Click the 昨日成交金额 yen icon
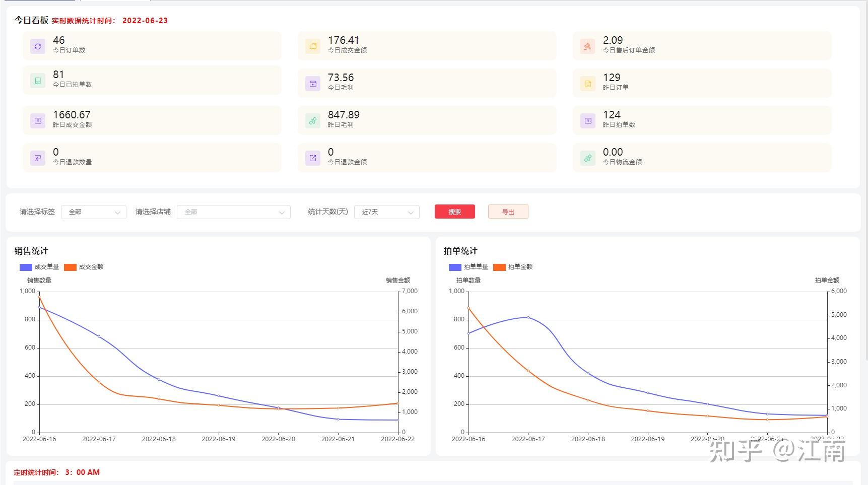Viewport: 868px width, 485px height. pos(38,121)
